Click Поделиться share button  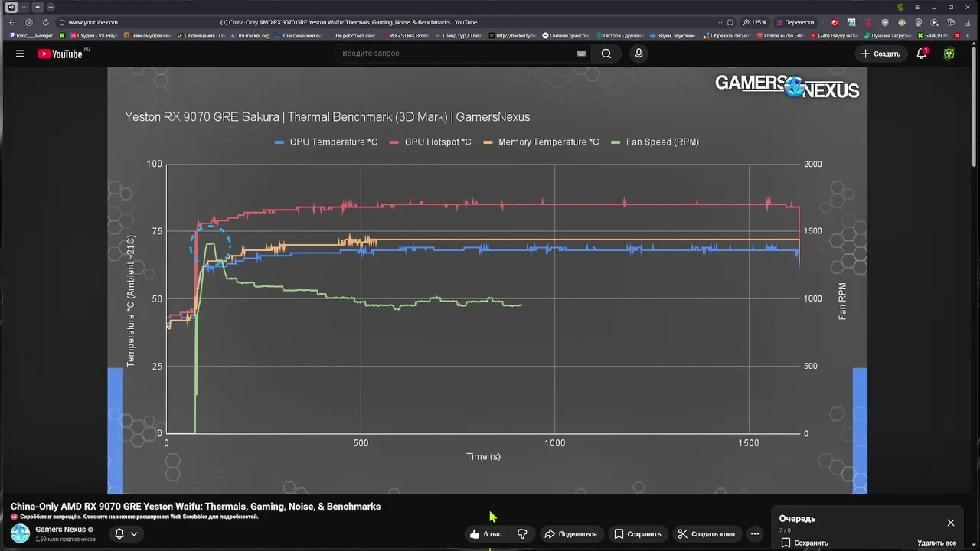coord(570,534)
